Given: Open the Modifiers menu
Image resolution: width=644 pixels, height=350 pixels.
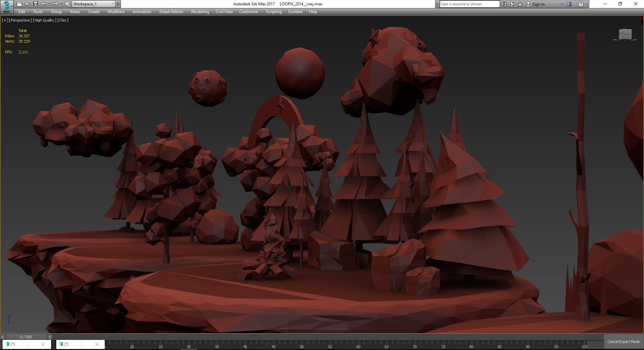Looking at the screenshot, I should pos(116,12).
